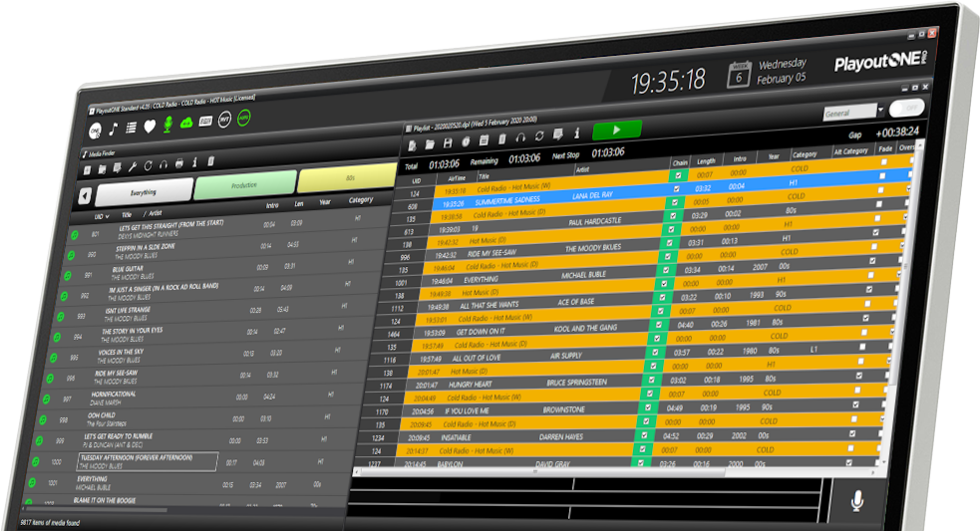Screen dimensions: 980x531
Task: Click the trash icon in Media Finder toolbar
Action: point(211,161)
